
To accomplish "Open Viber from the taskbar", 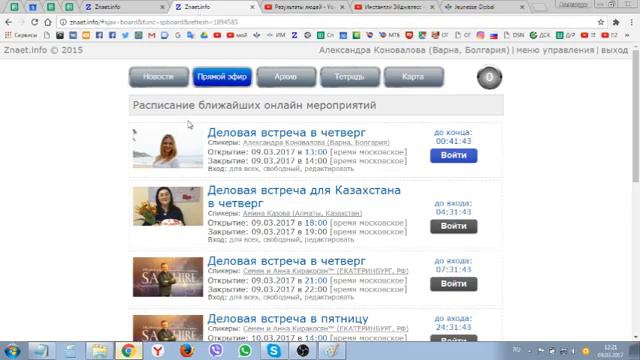I will coord(216,351).
